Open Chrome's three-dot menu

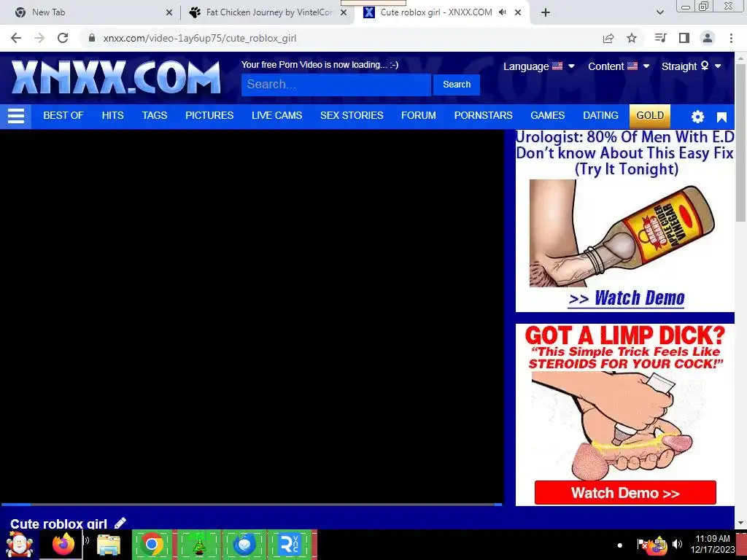pyautogui.click(x=731, y=38)
